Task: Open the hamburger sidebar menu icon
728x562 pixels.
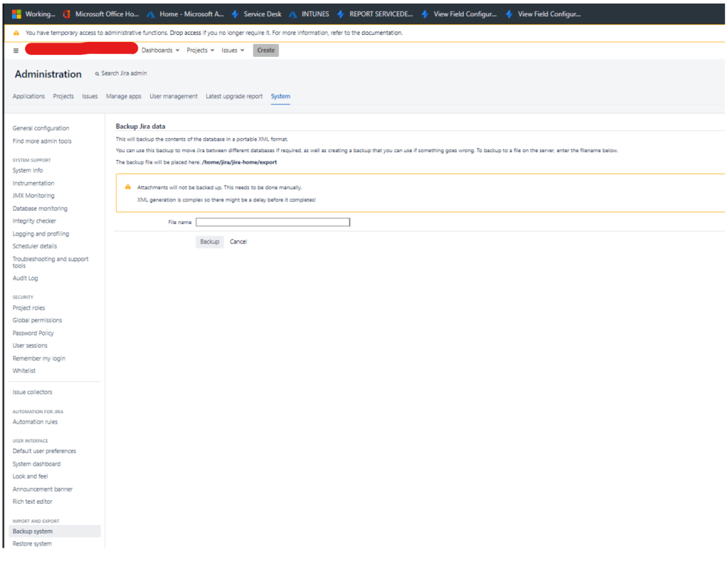Action: coord(16,51)
